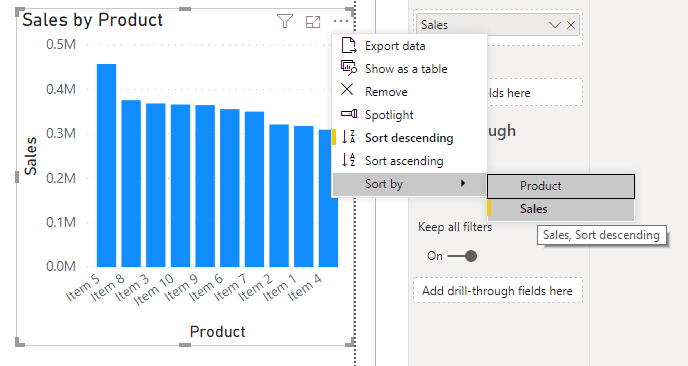Click the Item 5 bar in chart
The height and width of the screenshot is (366, 688).
click(106, 165)
